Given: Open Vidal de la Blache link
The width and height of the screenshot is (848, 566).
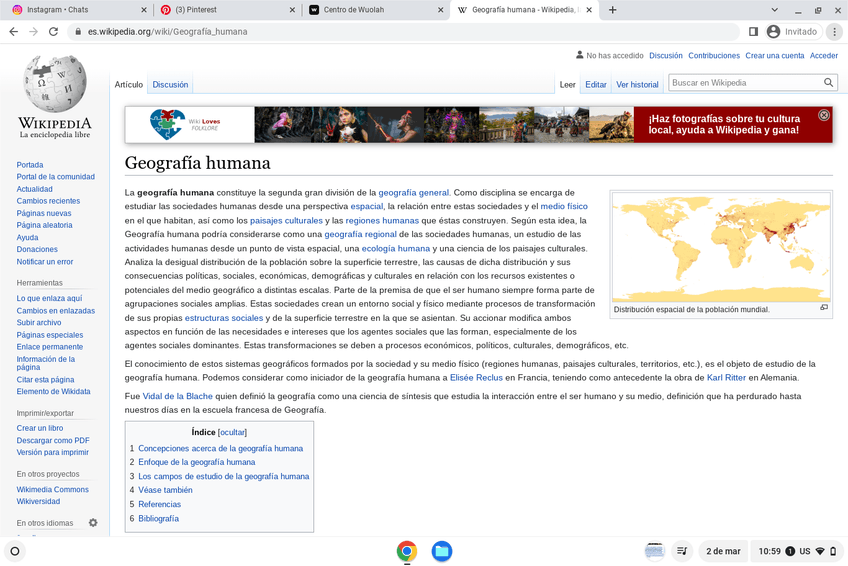Looking at the screenshot, I should click(x=177, y=396).
